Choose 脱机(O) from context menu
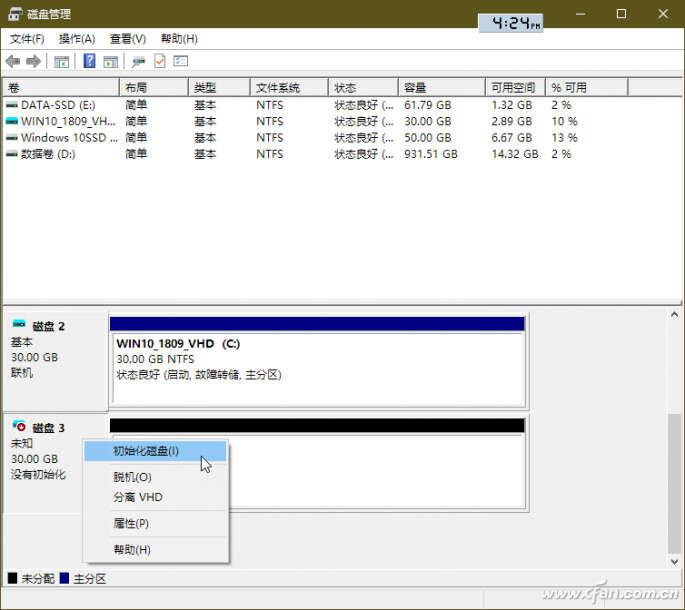Image resolution: width=685 pixels, height=610 pixels. (156, 477)
